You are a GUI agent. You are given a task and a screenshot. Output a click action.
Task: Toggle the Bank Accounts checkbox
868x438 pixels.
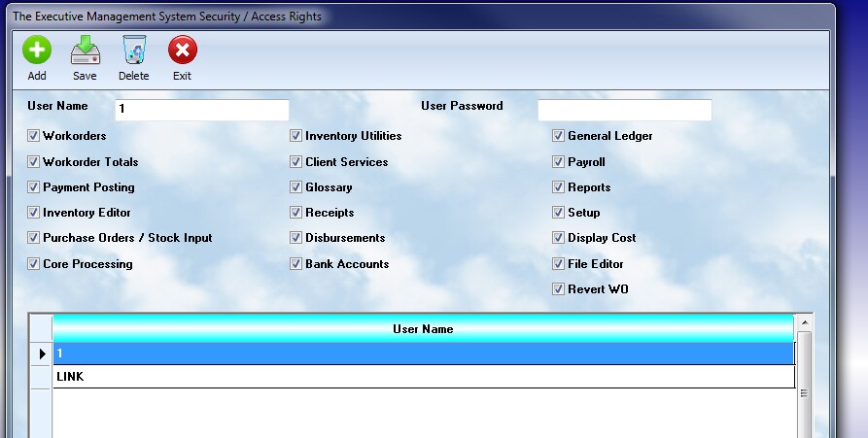(296, 264)
